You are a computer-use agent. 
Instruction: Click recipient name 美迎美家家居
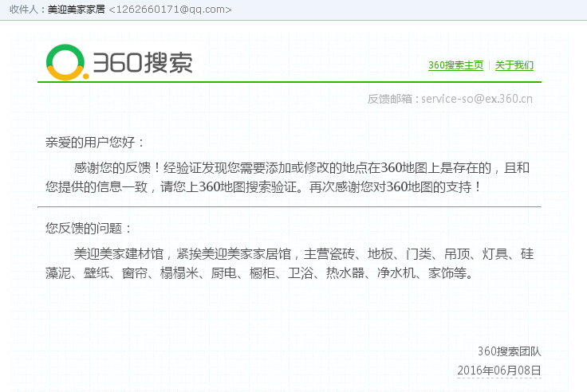77,10
